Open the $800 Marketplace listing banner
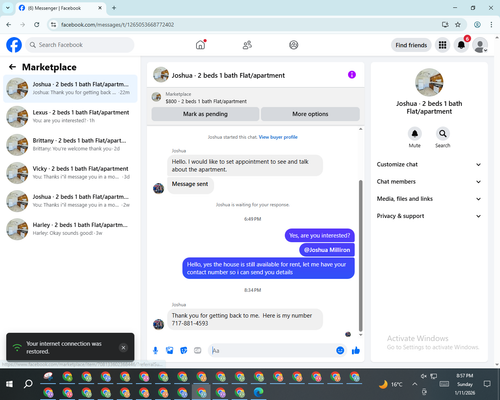Viewport: 500px width, 400px height. click(x=256, y=97)
